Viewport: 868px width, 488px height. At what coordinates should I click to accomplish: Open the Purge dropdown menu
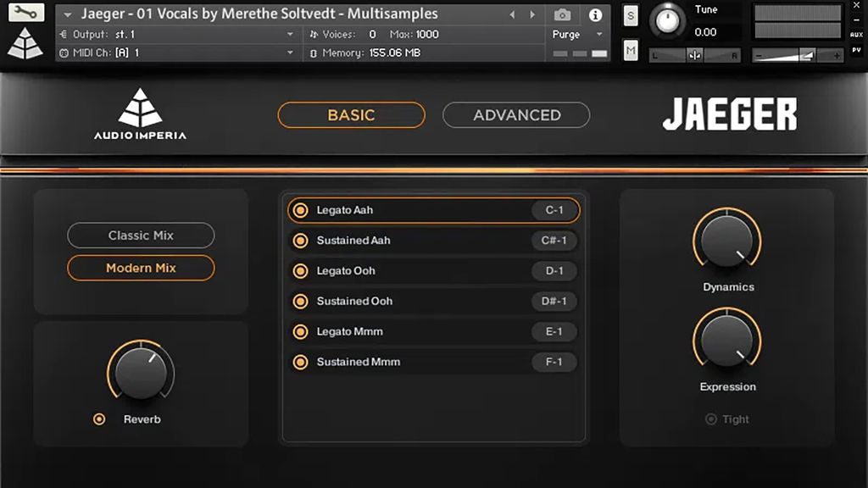[577, 34]
